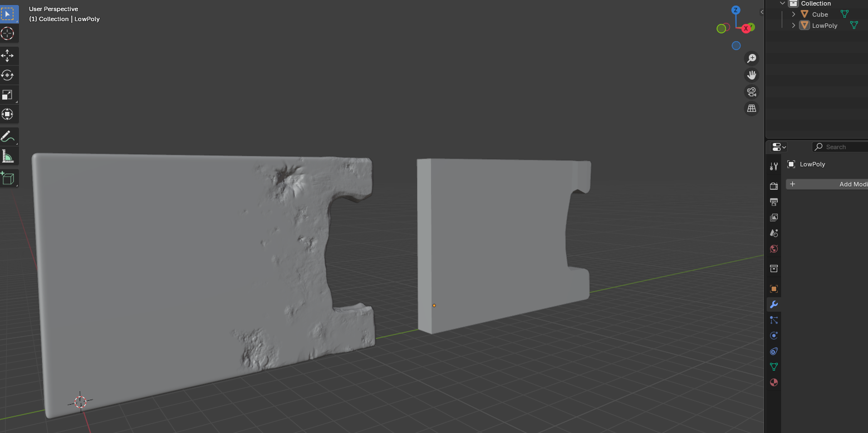The image size is (868, 433).
Task: Click the Z axis on navigation gizmo
Action: coord(735,10)
